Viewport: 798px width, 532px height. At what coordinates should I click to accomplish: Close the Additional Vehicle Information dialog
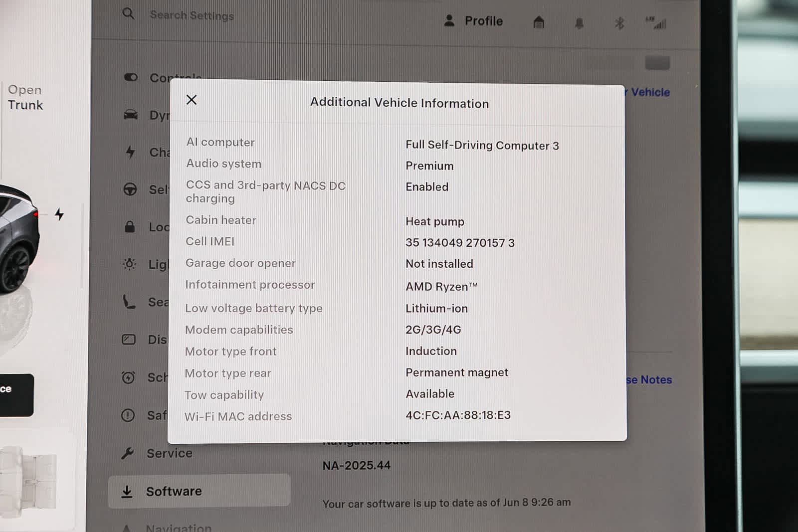point(192,100)
